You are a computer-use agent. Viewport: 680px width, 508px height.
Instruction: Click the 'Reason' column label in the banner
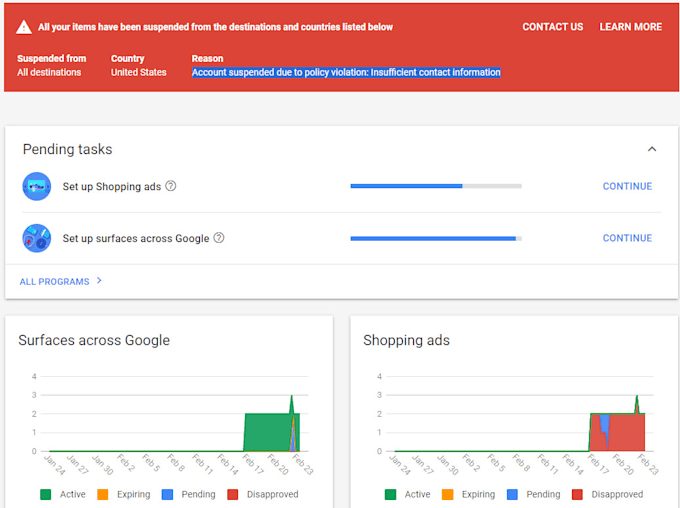point(207,59)
